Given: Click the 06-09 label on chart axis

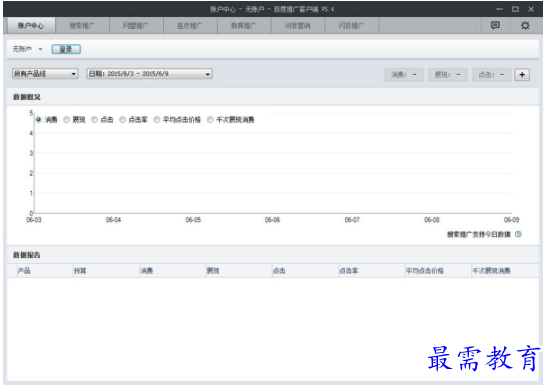Looking at the screenshot, I should click(x=511, y=220).
